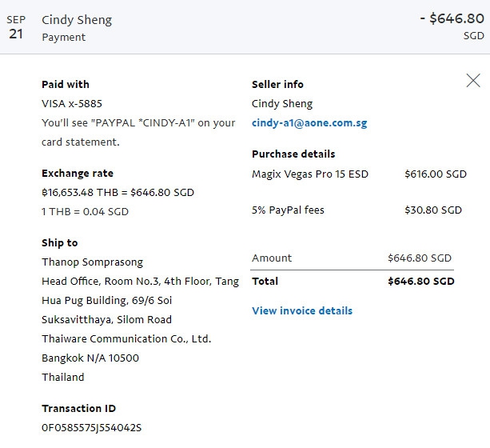Viewport: 490px width, 448px height.
Task: Click the -$646.80 amount in header
Action: click(452, 19)
